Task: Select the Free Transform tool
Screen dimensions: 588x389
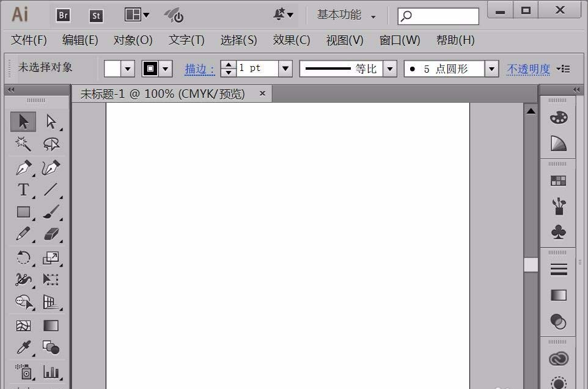Action: tap(51, 280)
